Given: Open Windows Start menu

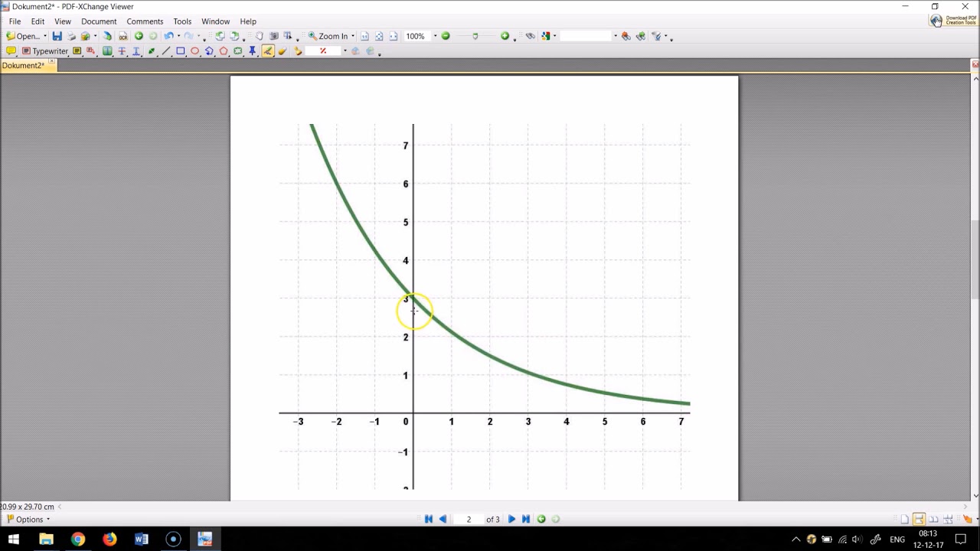Looking at the screenshot, I should click(13, 540).
